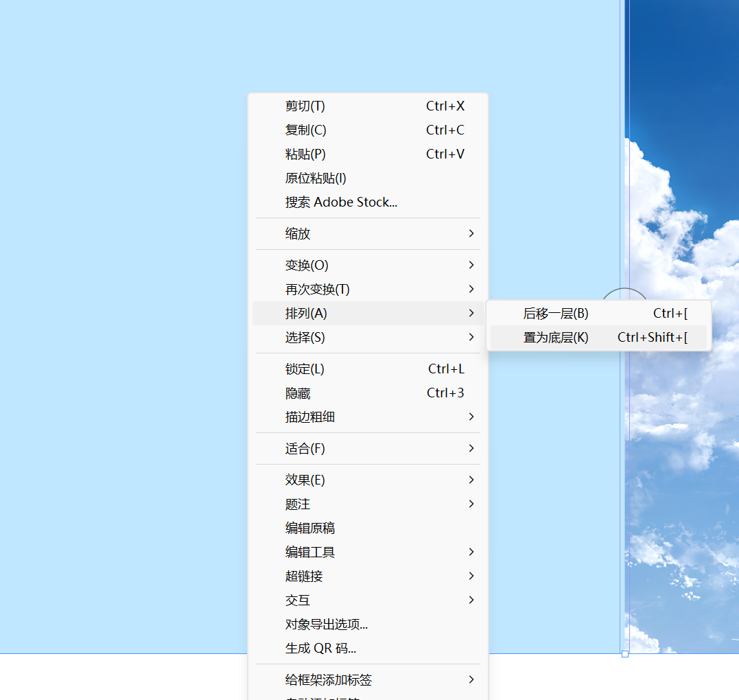Hide the object using 隐藏
Screen dimensions: 739x700
point(298,393)
